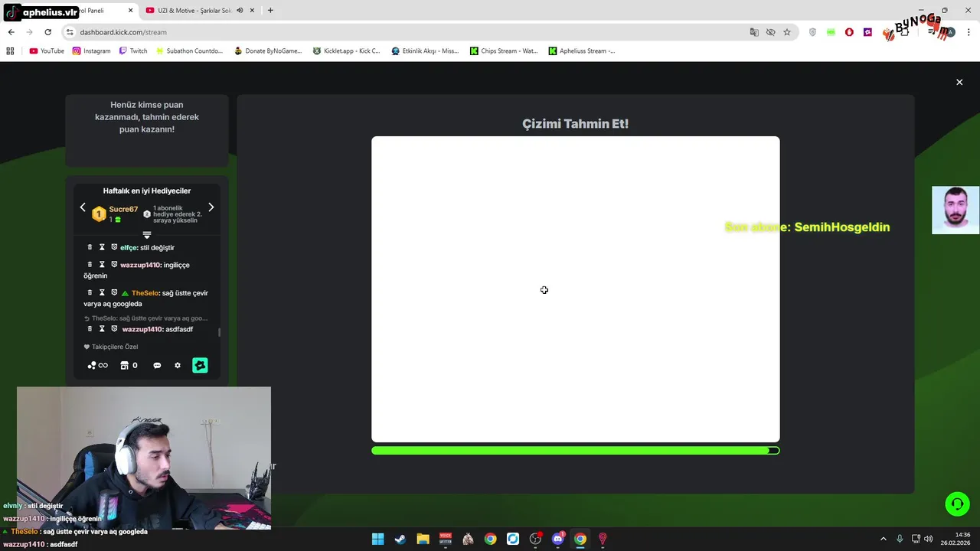The width and height of the screenshot is (980, 551).
Task: Open the Chips Stream bookmark
Action: [x=504, y=51]
